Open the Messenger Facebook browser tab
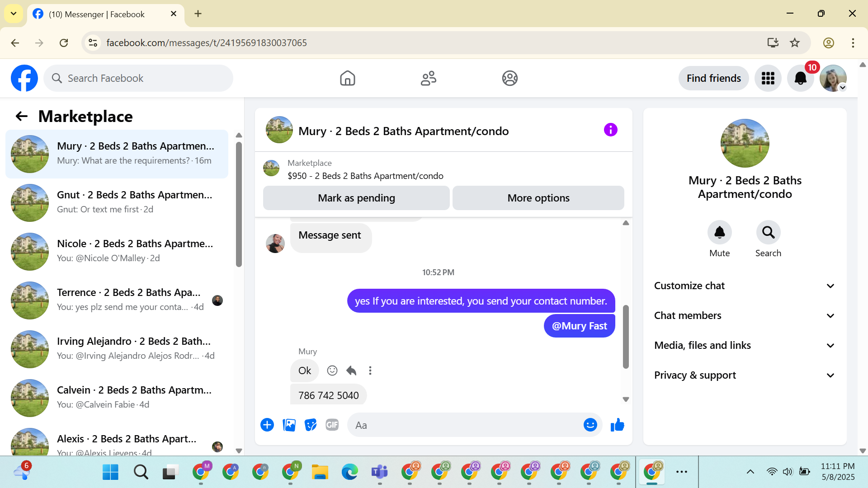Image resolution: width=868 pixels, height=488 pixels. [106, 14]
